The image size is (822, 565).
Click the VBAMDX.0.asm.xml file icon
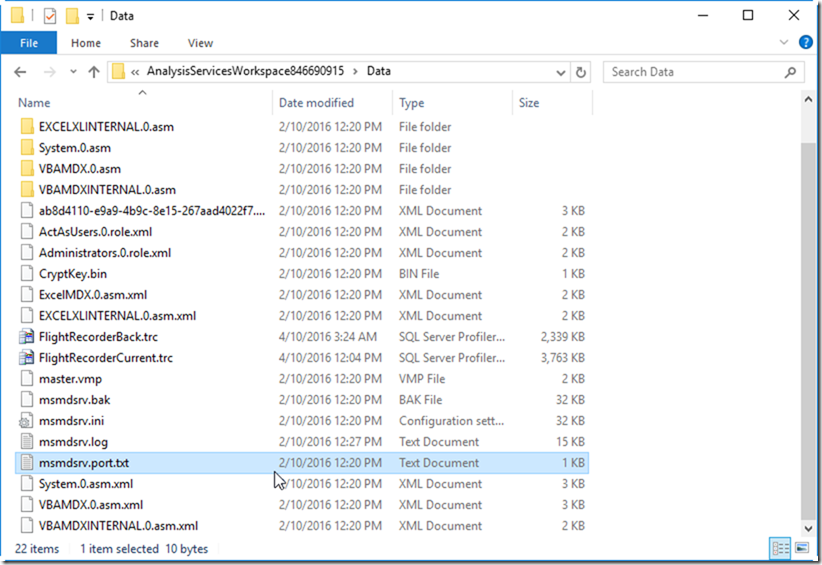(27, 504)
